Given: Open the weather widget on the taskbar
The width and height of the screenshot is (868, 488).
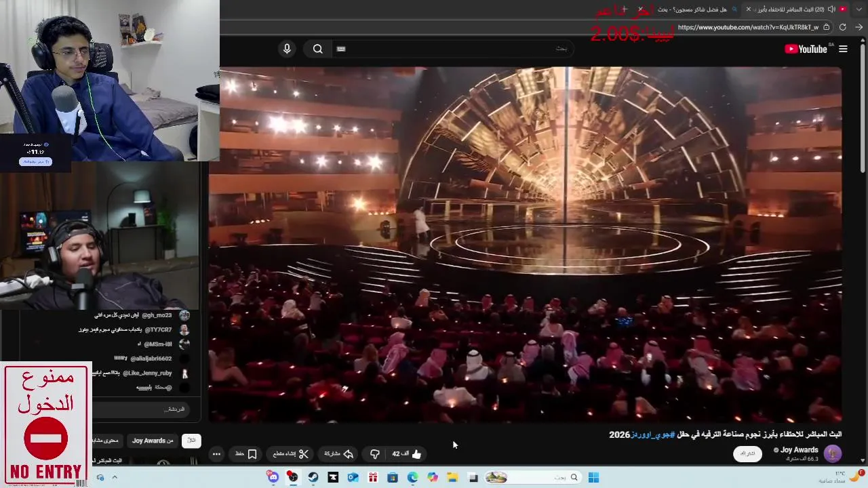Looking at the screenshot, I should point(841,477).
